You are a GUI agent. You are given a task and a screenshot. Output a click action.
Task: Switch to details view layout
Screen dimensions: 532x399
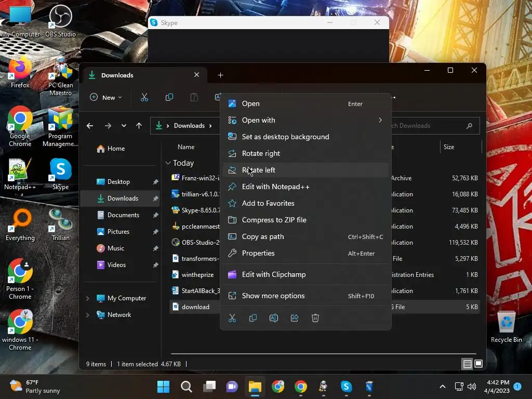pos(467,364)
